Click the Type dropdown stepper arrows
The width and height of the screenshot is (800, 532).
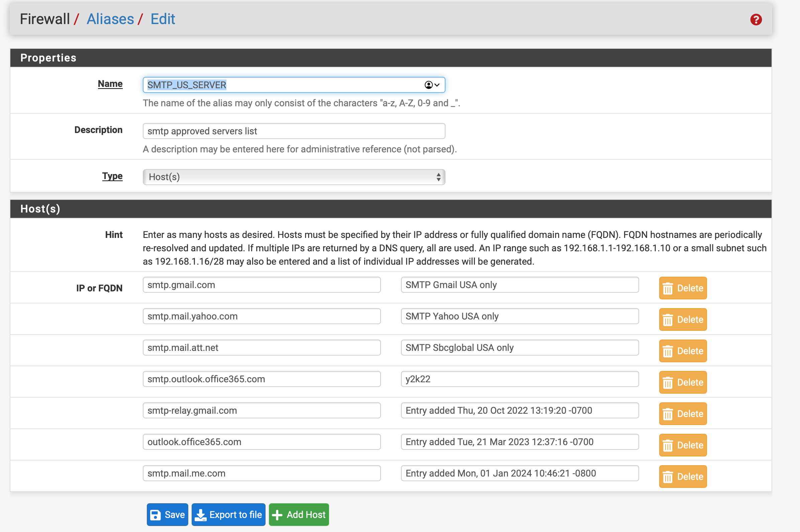[438, 177]
